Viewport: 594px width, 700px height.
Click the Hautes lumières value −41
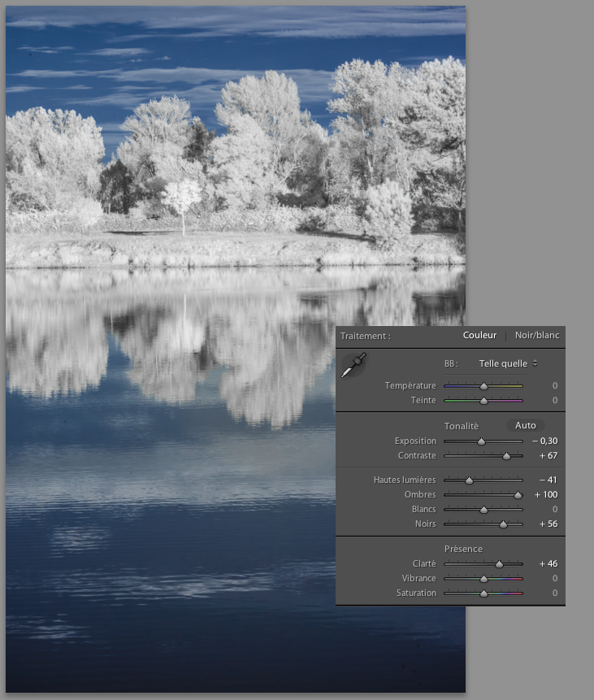[548, 480]
